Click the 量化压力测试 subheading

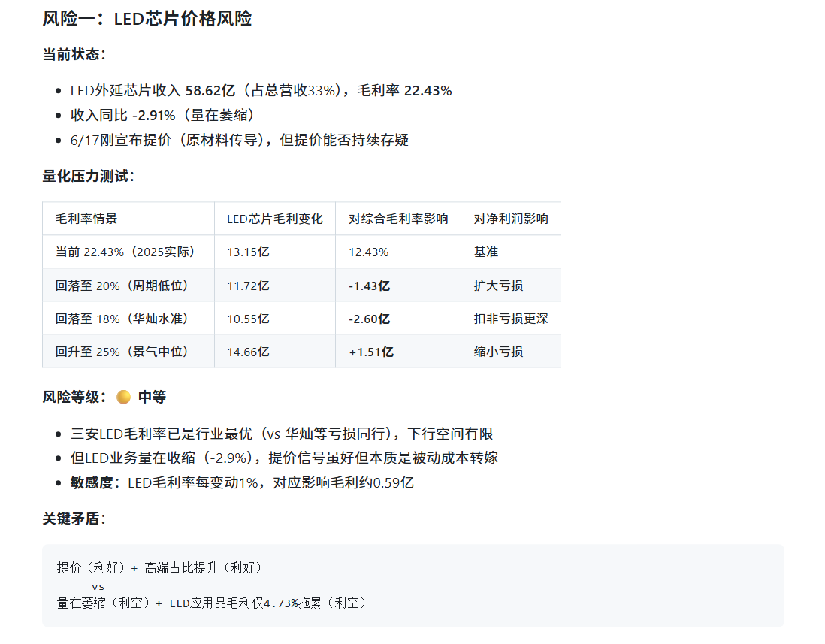click(x=89, y=177)
